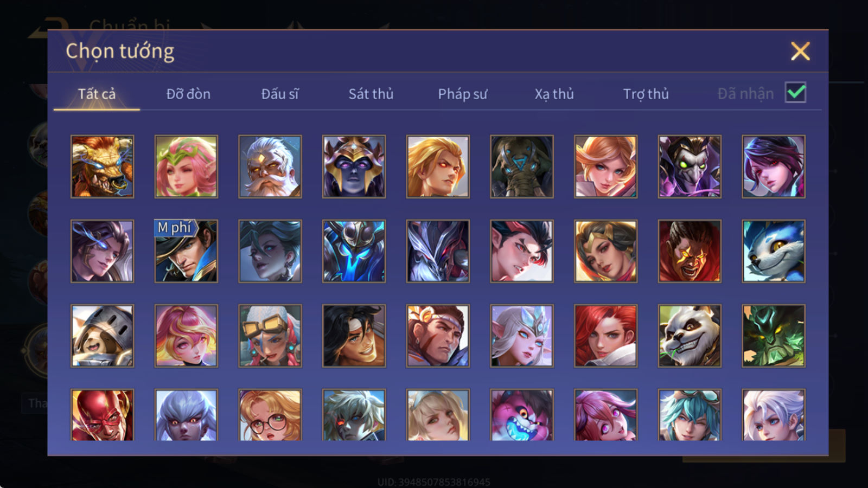
Task: Open the 'Đấu sĩ' tab
Action: point(280,94)
